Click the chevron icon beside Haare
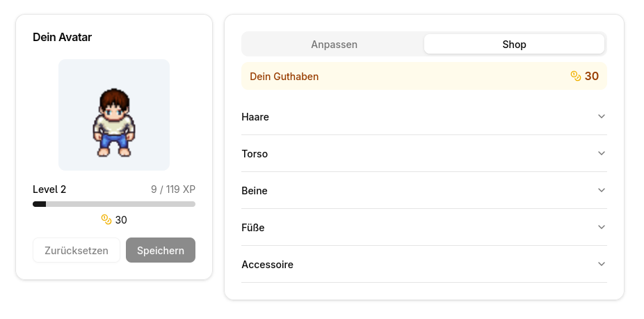 pos(602,116)
